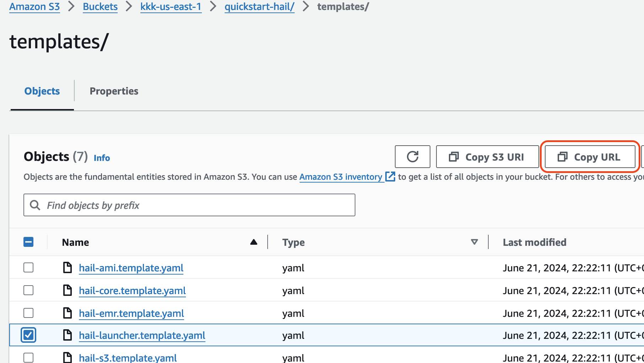This screenshot has height=363, width=644.
Task: Check the hail-emr.template.yaml row checkbox
Action: pyautogui.click(x=28, y=313)
